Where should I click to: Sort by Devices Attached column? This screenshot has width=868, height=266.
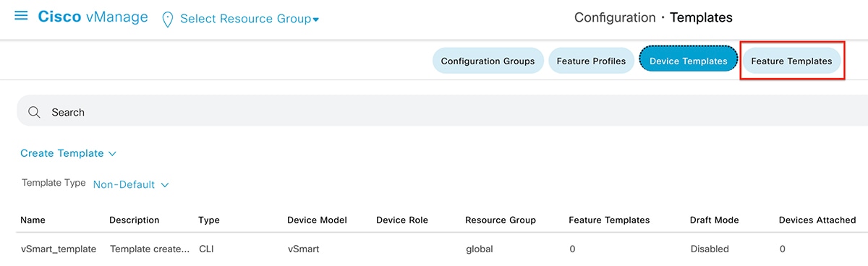[817, 220]
